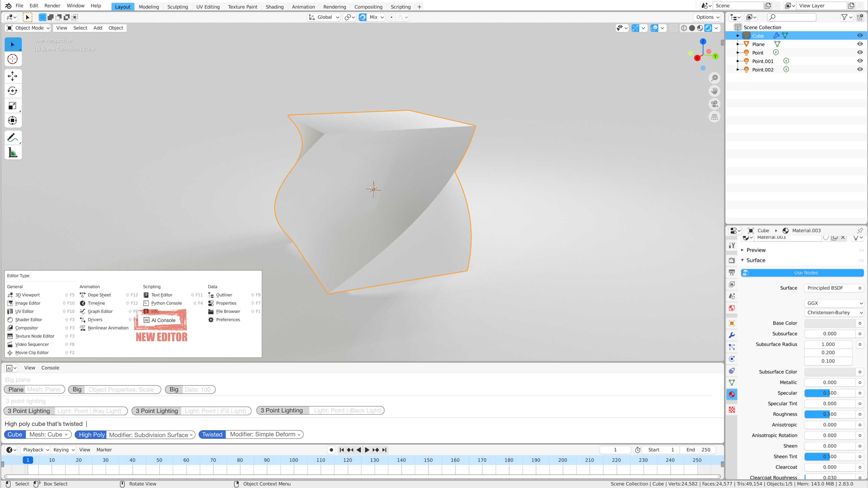Click the viewport zoom magnifier icon
Screen dimensions: 868x488
pos(714,78)
